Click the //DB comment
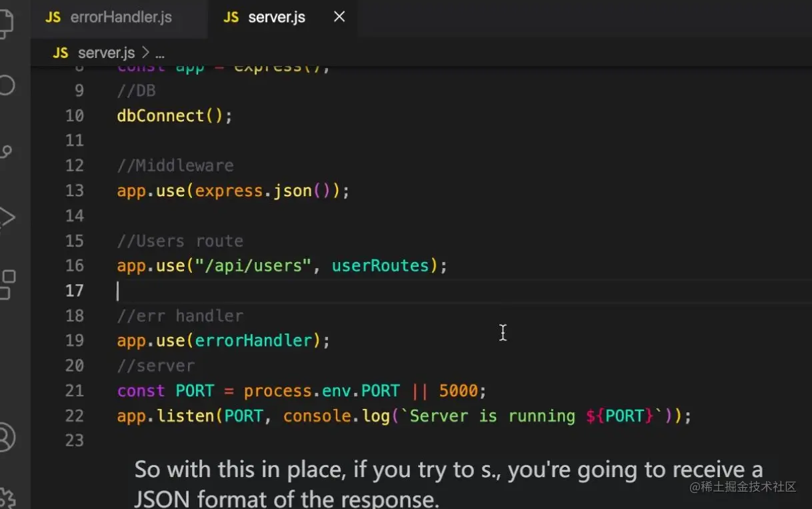The height and width of the screenshot is (509, 812). pyautogui.click(x=136, y=90)
